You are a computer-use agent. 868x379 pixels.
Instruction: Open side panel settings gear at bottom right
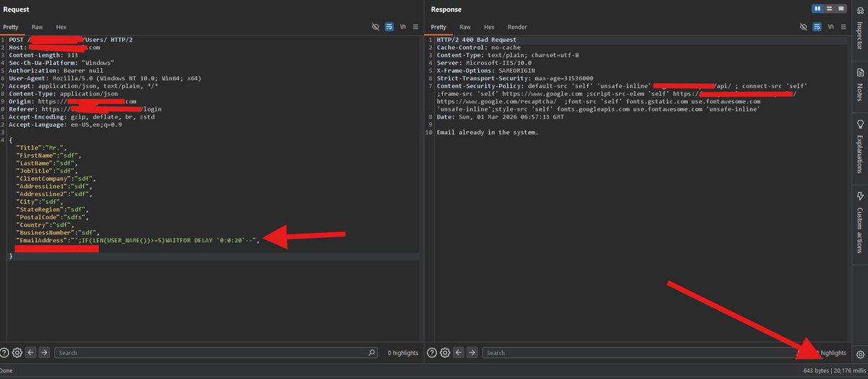tap(860, 354)
